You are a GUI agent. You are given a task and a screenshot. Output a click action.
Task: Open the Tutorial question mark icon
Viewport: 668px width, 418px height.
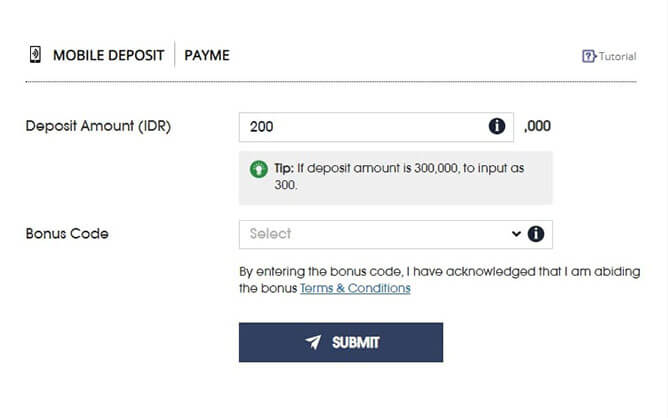(x=588, y=56)
